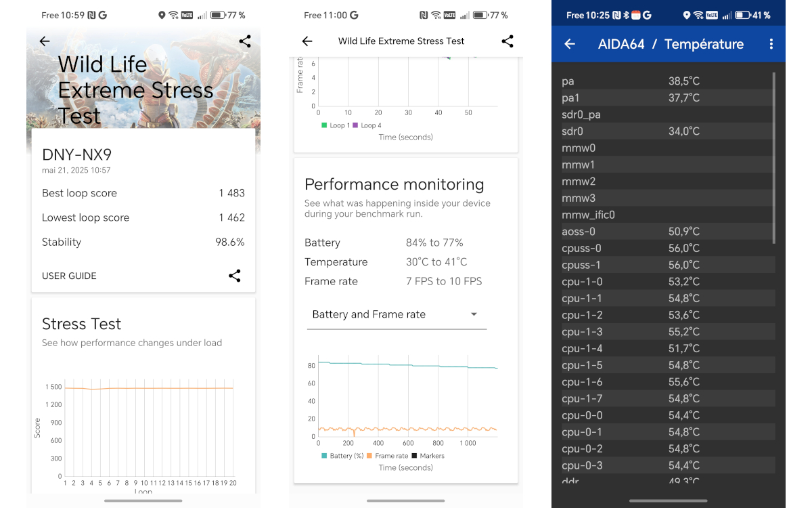
Task: Select the Stability 98.6% row
Action: tap(143, 242)
